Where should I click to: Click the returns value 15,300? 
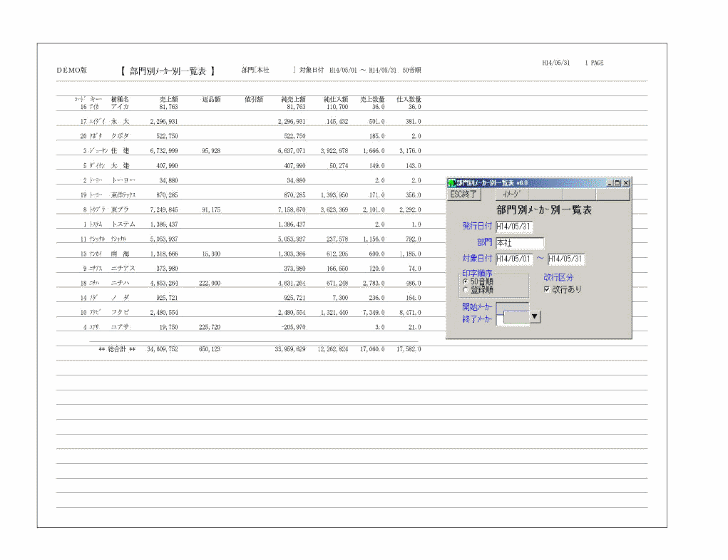click(211, 254)
